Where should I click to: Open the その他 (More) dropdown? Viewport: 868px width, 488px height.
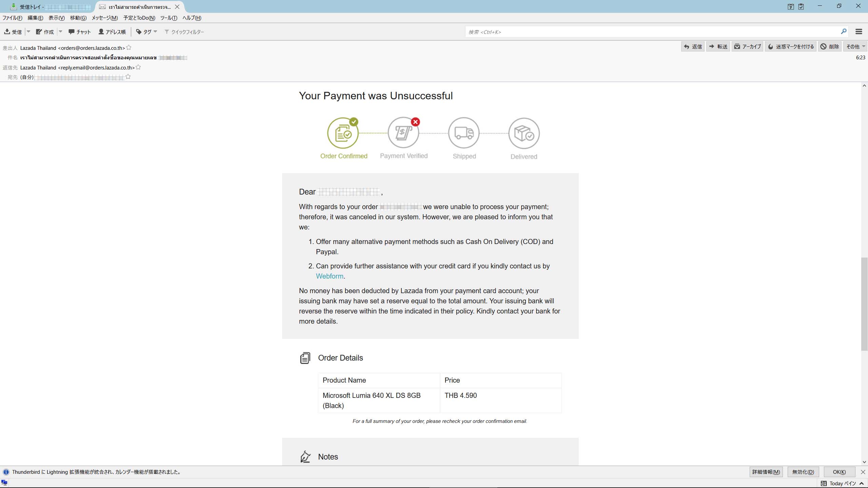(x=855, y=46)
